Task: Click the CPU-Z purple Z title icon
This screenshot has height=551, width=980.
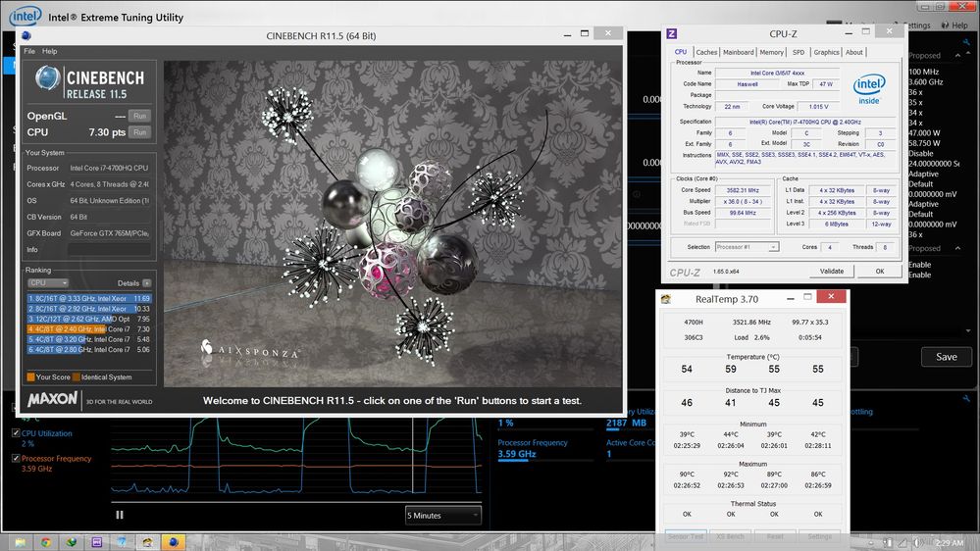Action: click(x=672, y=33)
